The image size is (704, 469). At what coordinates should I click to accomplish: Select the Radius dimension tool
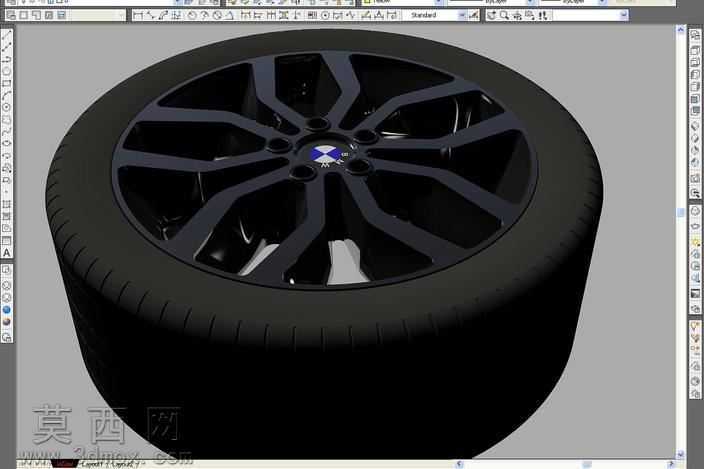pos(192,15)
